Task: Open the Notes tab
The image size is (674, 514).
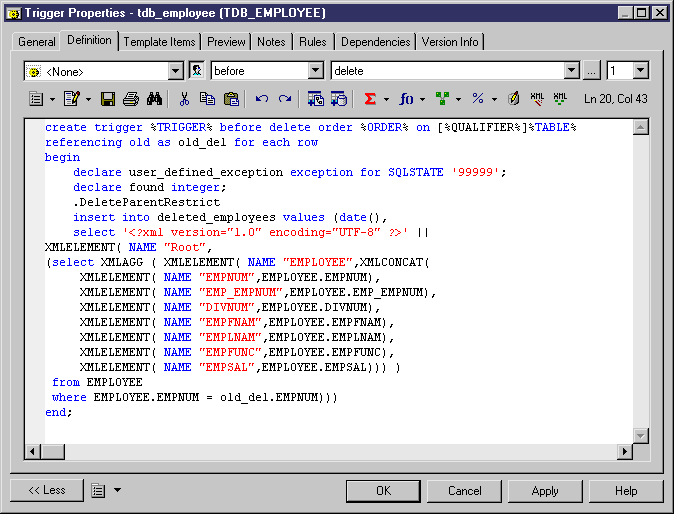Action: (271, 42)
